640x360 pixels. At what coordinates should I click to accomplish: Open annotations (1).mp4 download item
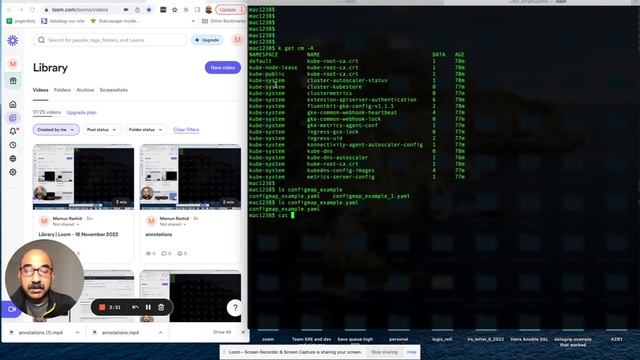(41, 333)
